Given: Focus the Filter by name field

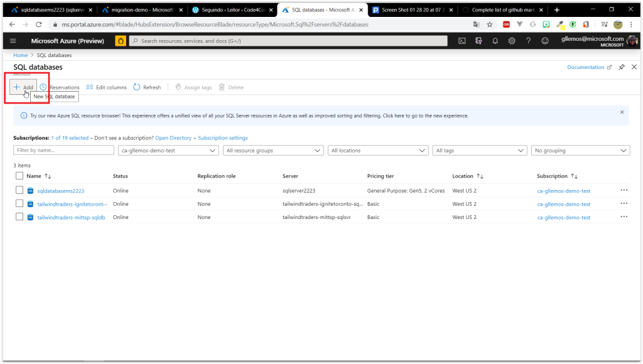Looking at the screenshot, I should point(63,150).
